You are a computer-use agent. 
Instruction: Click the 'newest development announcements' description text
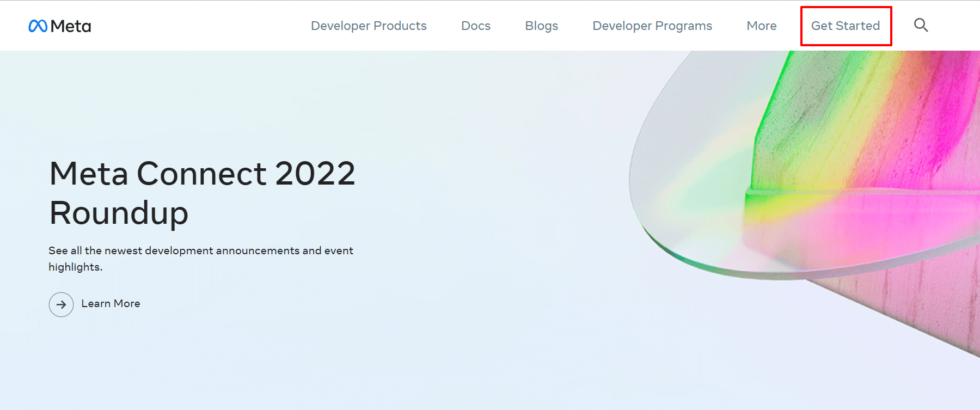tap(201, 259)
